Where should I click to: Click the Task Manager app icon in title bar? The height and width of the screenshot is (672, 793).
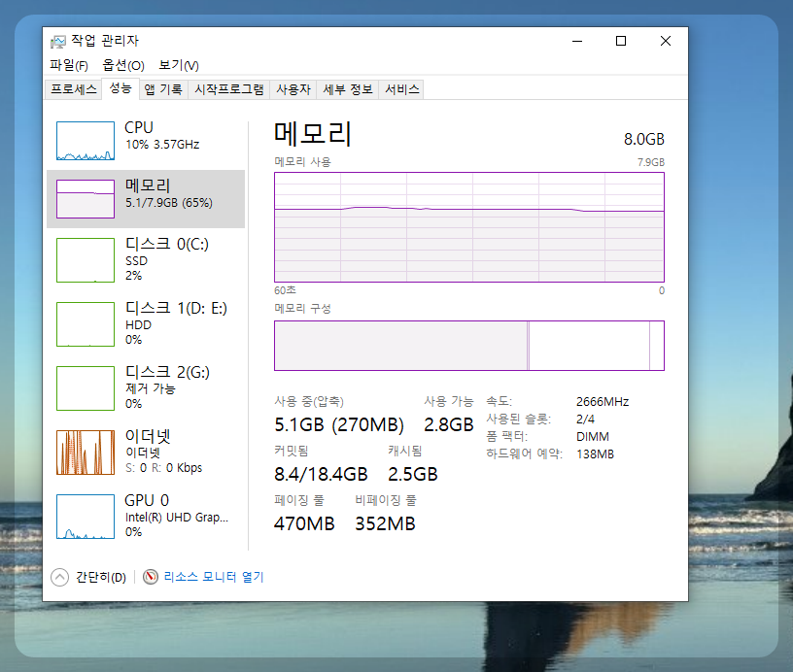[58, 42]
